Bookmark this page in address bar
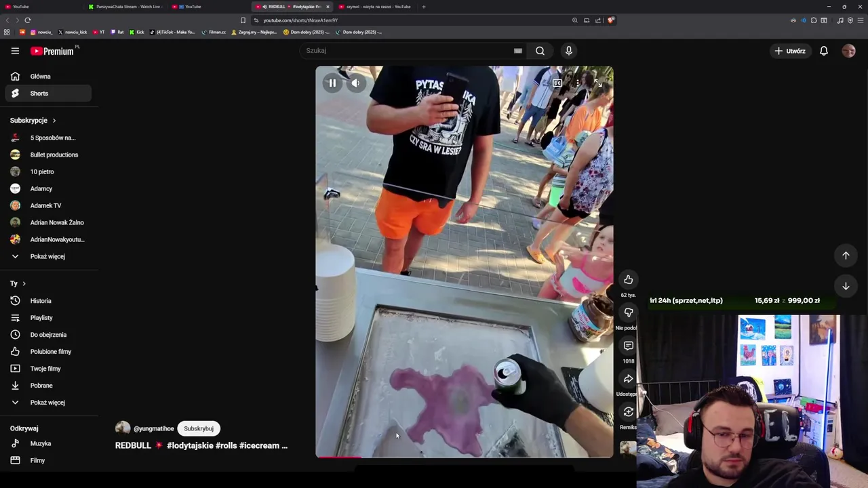The height and width of the screenshot is (488, 868). point(243,20)
